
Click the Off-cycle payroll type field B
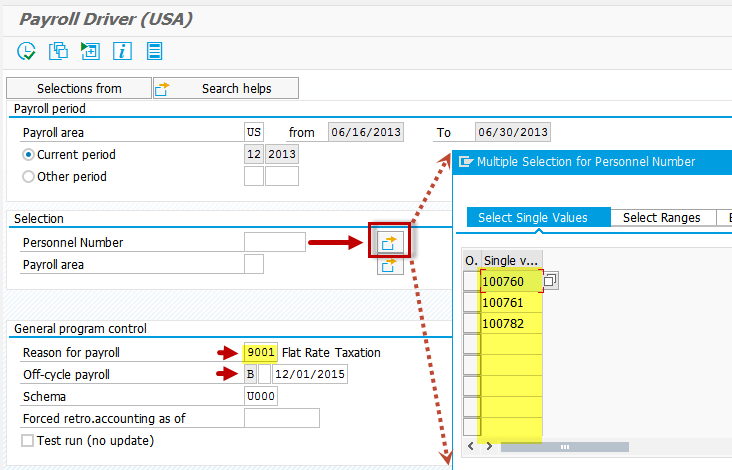[251, 374]
